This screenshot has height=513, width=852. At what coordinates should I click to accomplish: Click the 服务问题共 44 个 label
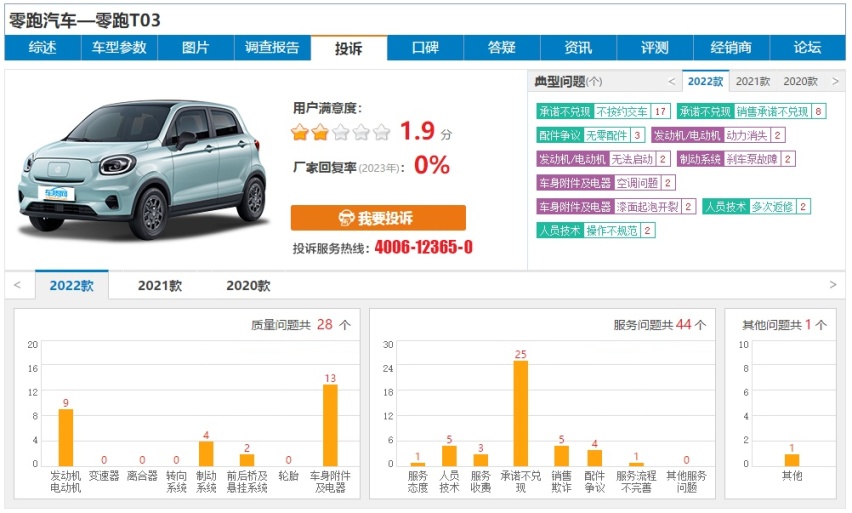[x=660, y=325]
